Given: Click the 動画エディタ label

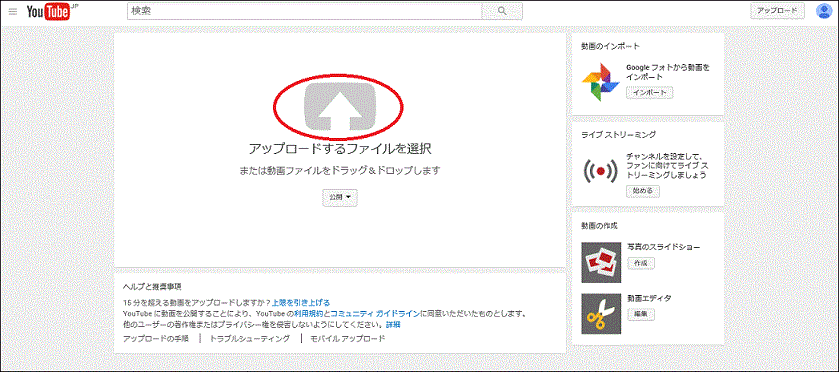Looking at the screenshot, I should [x=649, y=298].
